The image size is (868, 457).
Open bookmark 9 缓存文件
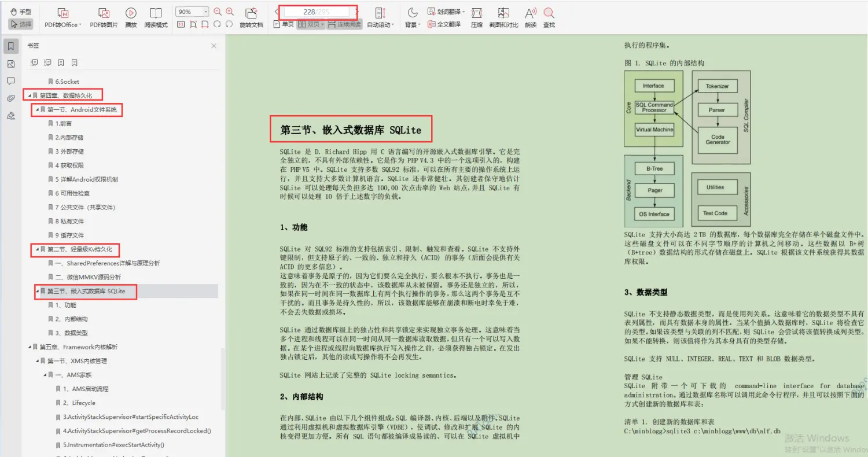tap(69, 235)
